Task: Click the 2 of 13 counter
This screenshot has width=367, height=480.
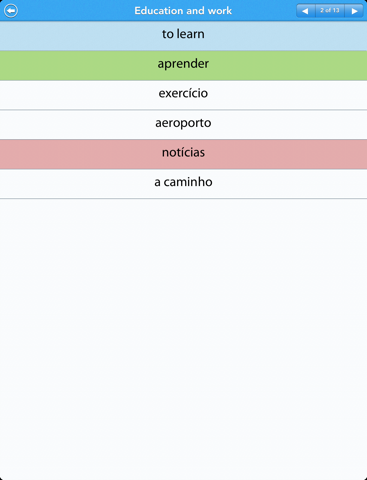Action: (330, 11)
